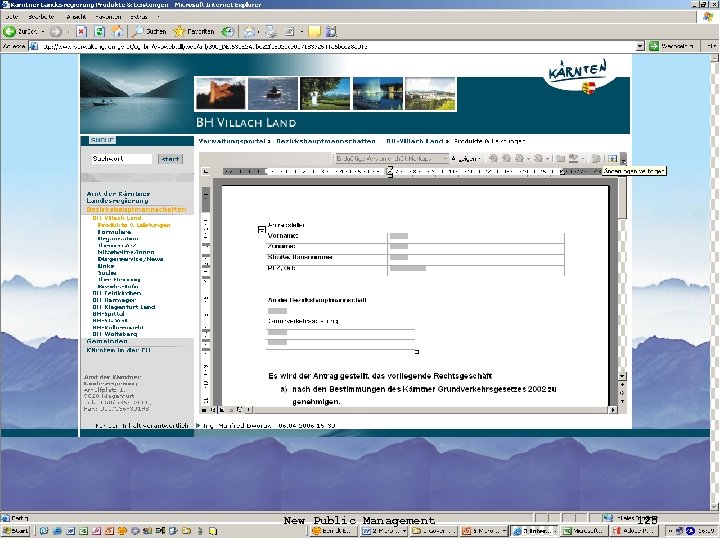Refresh the page with the green arrows icon

[99, 32]
